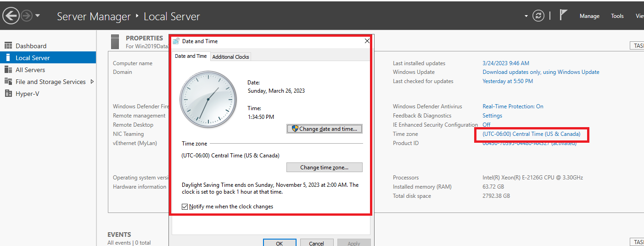
Task: Open the Tools menu
Action: 617,16
